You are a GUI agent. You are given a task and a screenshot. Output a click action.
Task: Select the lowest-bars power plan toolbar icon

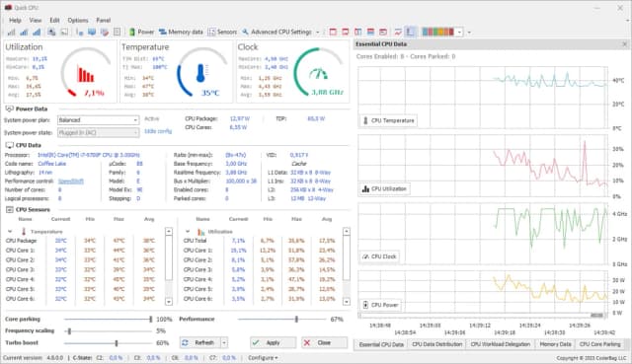[x=11, y=32]
